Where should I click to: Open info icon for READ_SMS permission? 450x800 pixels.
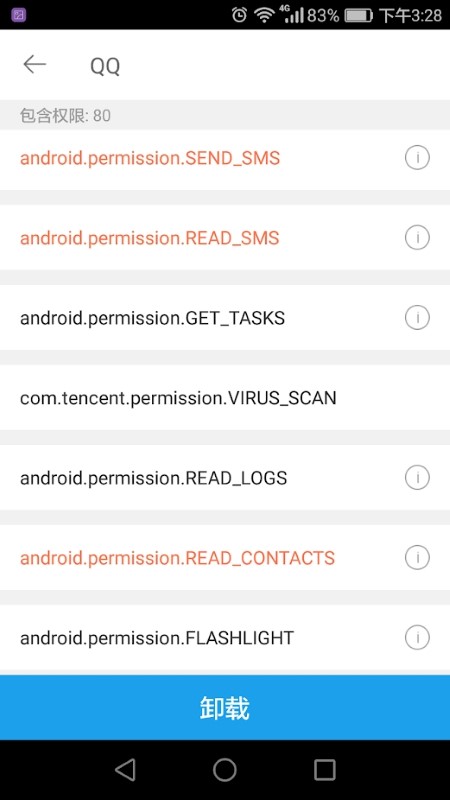(x=417, y=238)
